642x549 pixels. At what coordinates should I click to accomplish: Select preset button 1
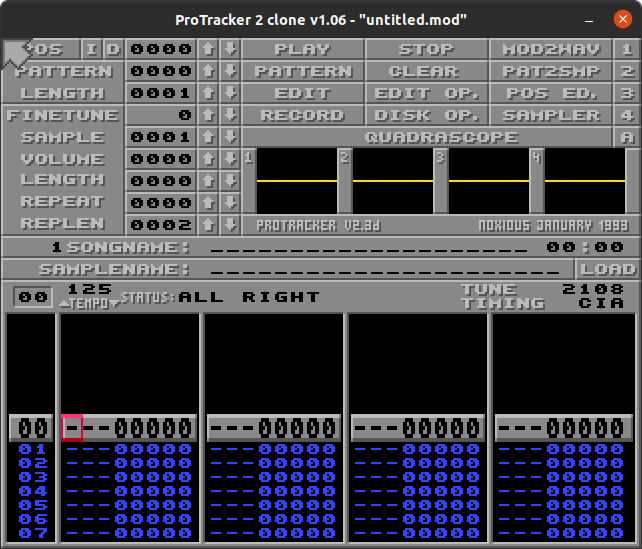point(626,50)
